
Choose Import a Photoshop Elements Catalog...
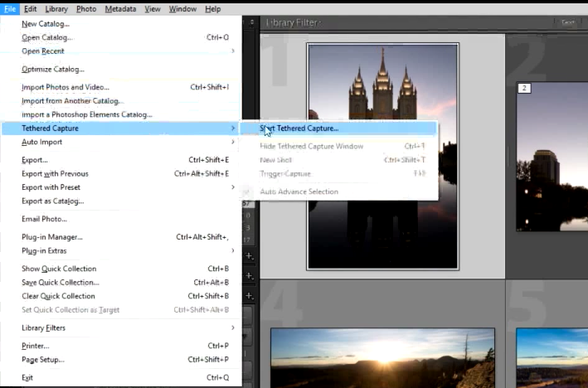coord(121,114)
